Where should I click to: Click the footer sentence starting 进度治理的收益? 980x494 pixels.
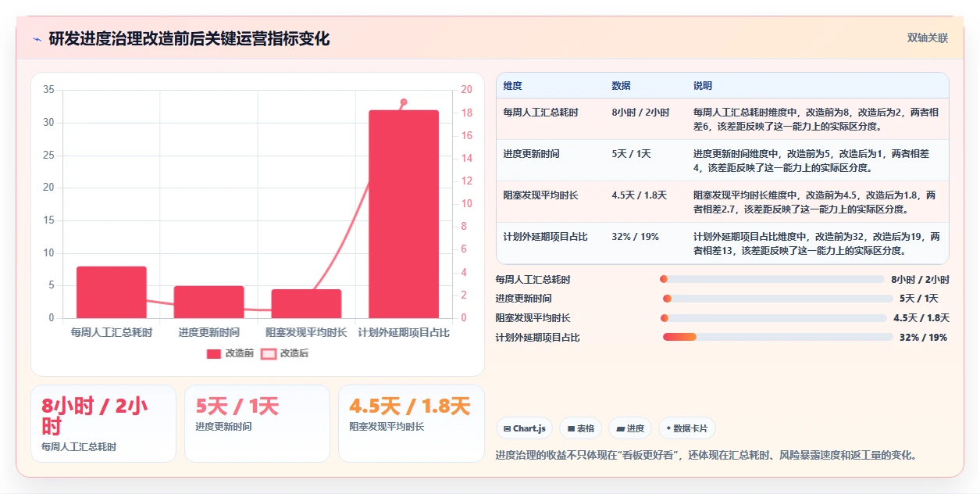[707, 455]
